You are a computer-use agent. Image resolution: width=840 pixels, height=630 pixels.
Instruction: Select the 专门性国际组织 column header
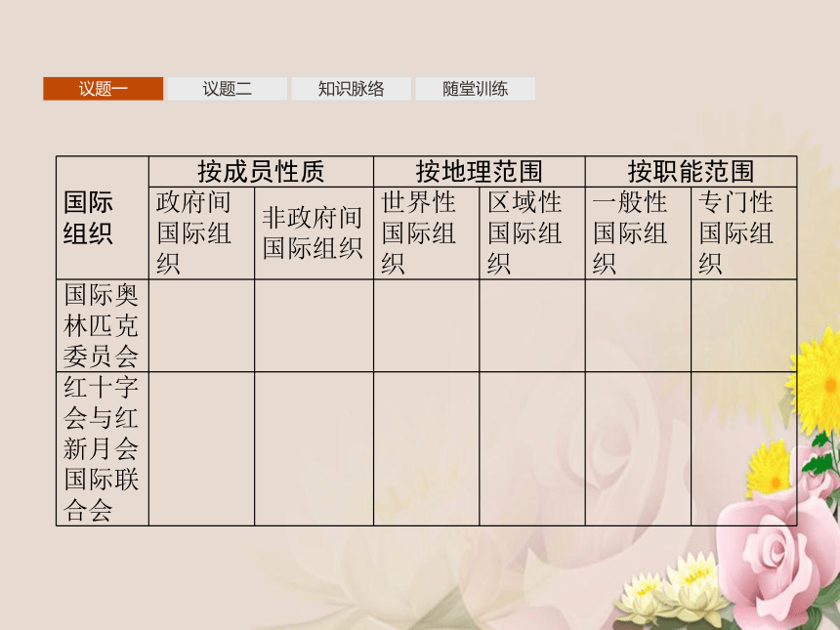[x=743, y=233]
